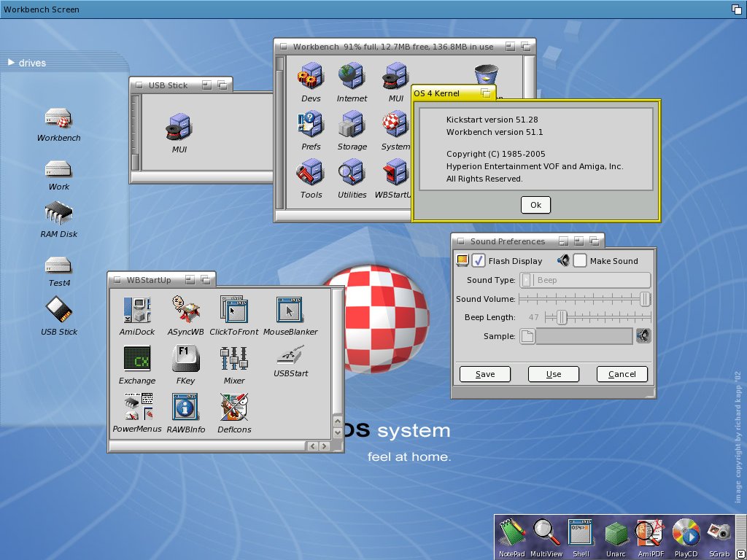This screenshot has height=560, width=747.
Task: Select the Mixer icon
Action: click(x=234, y=359)
